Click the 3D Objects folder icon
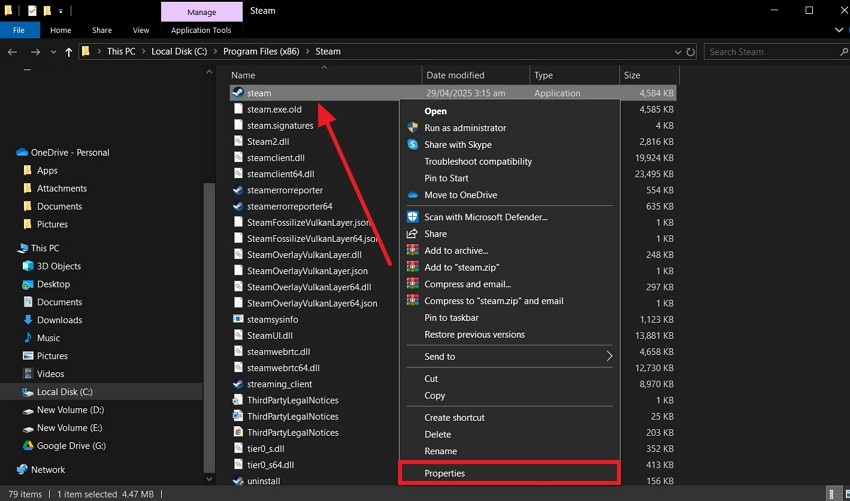The image size is (850, 501). coord(28,266)
